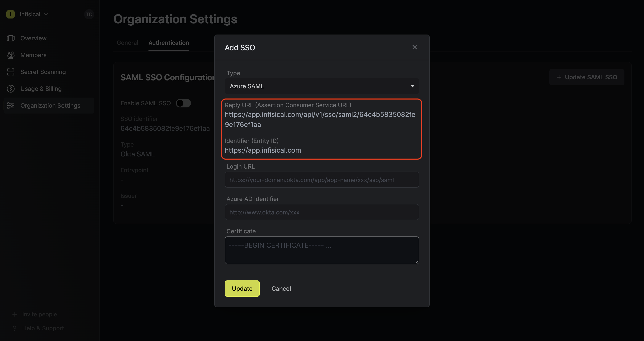Select Organization Settings in the sidebar
Image resolution: width=644 pixels, height=341 pixels.
[49, 105]
